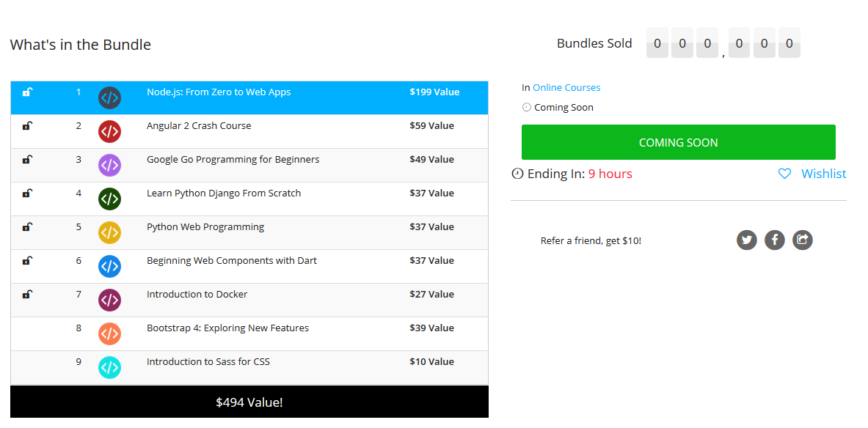Click the black $494 Value! bar

pos(249,402)
